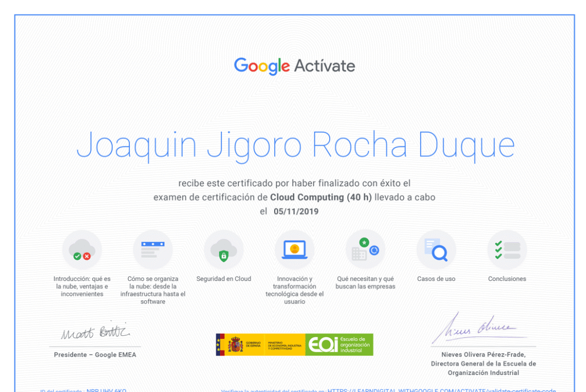Click the Casos de uso magnifier icon

[x=436, y=250]
